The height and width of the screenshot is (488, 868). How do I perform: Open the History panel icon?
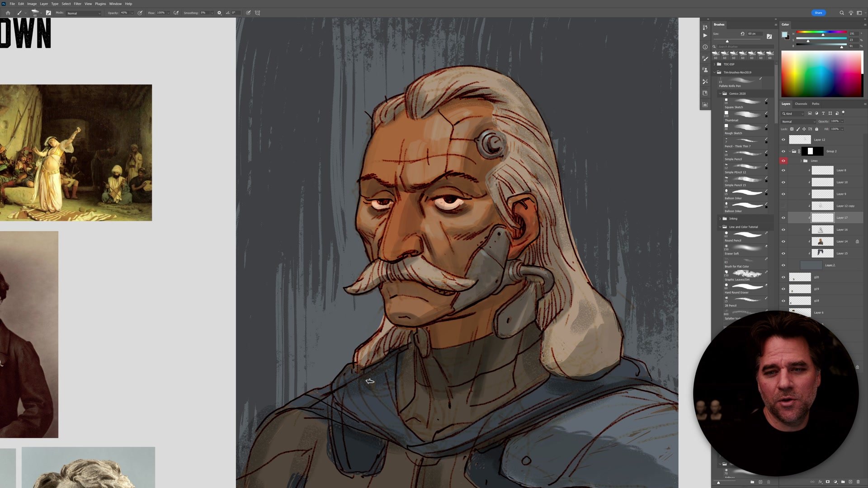click(705, 27)
